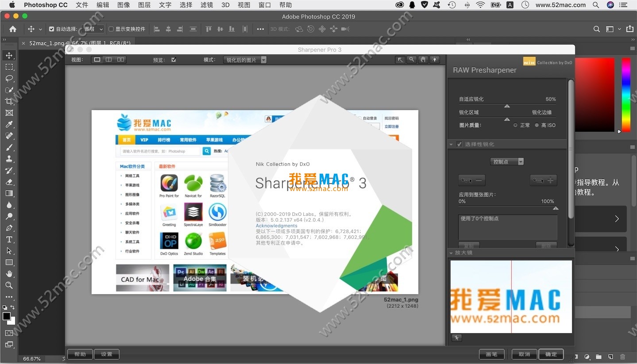Image resolution: width=637 pixels, height=364 pixels.
Task: Open the 模式 锐化后的图片 dropdown
Action: pos(245,60)
